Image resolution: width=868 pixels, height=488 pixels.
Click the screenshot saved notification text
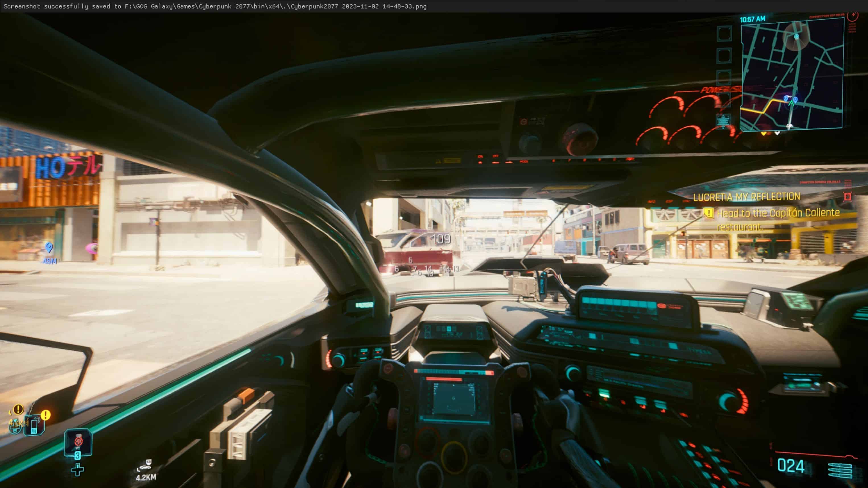click(215, 7)
